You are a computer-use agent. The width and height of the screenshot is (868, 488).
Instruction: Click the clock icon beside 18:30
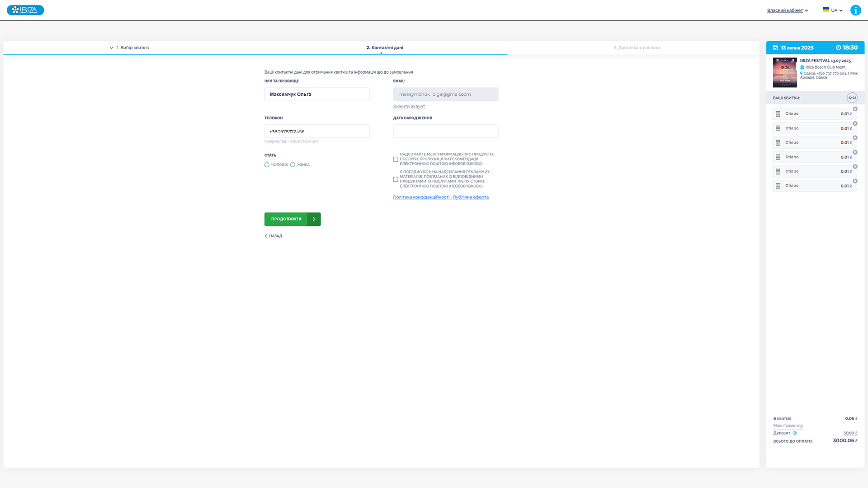(x=838, y=47)
